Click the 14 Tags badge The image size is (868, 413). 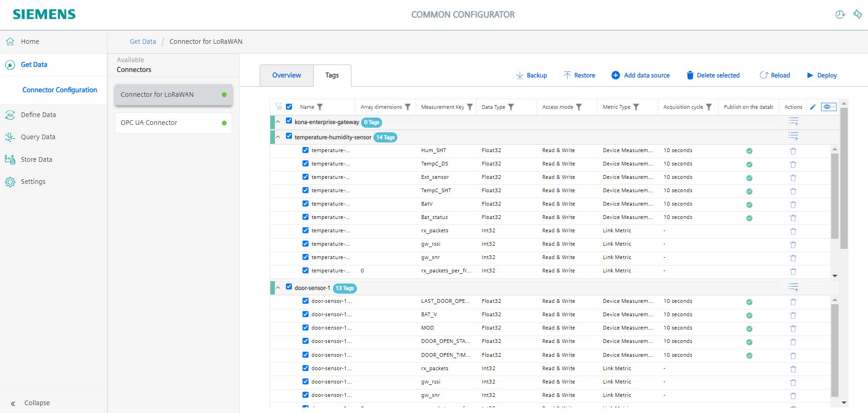pyautogui.click(x=385, y=137)
